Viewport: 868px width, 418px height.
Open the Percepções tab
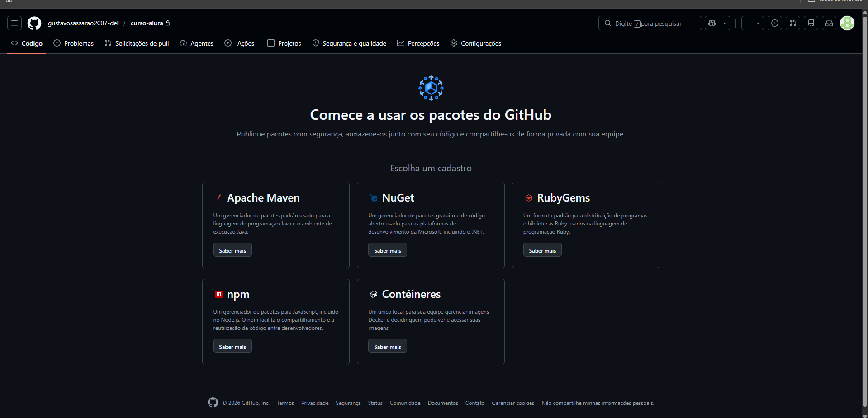tap(418, 43)
